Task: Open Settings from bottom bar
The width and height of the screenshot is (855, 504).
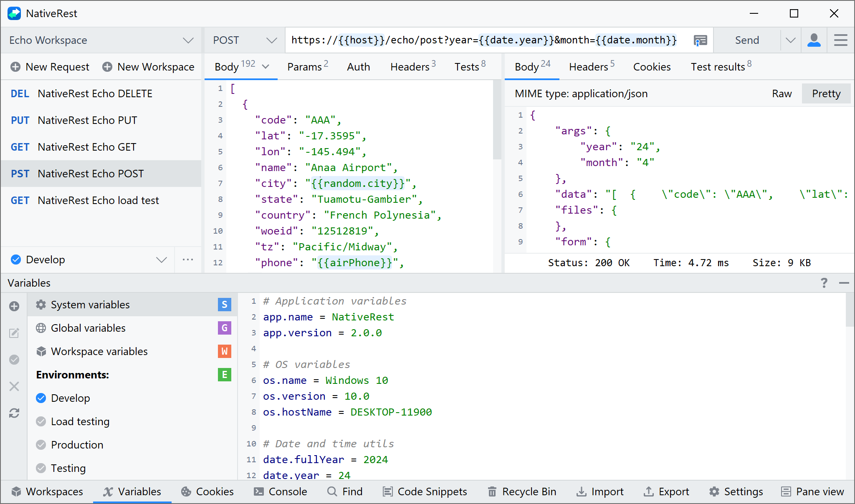Action: pyautogui.click(x=736, y=491)
